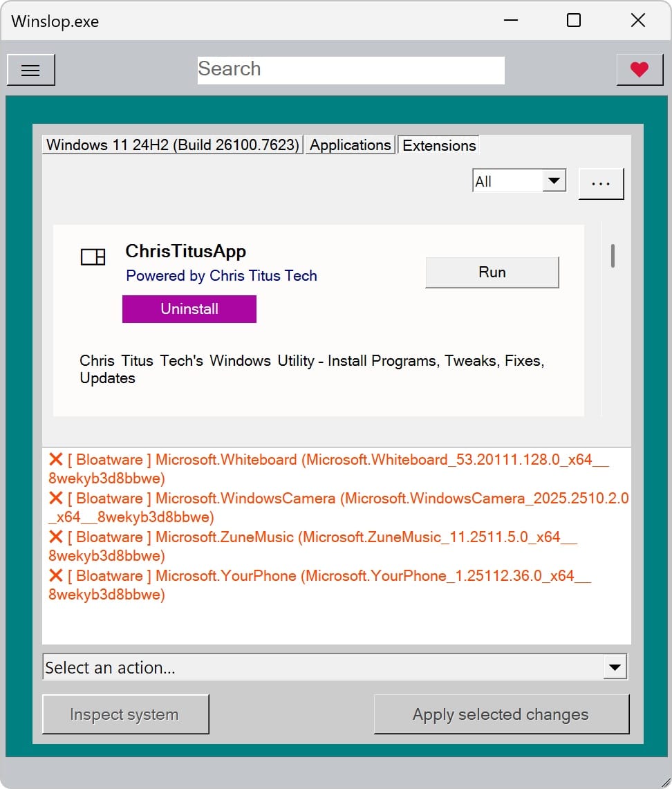This screenshot has height=789, width=672.
Task: Open the Applications tab
Action: 350,145
